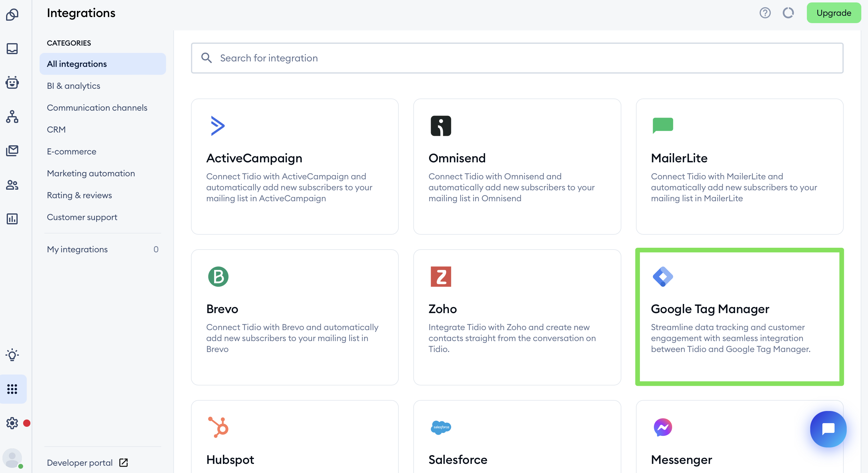
Task: Open the MailerLite card title
Action: (679, 158)
